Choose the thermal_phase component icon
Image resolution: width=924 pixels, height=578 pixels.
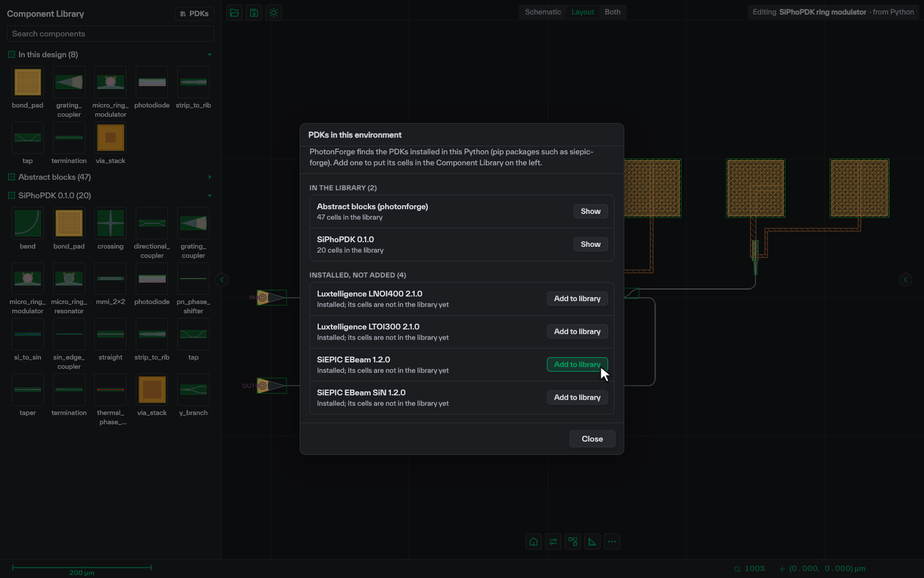point(111,390)
